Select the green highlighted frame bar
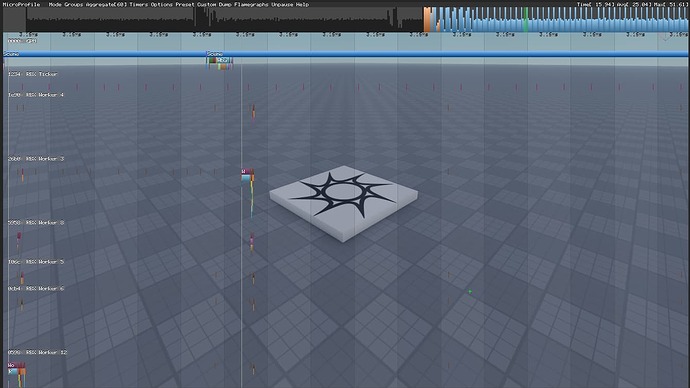This screenshot has width=690, height=388. [x=525, y=20]
